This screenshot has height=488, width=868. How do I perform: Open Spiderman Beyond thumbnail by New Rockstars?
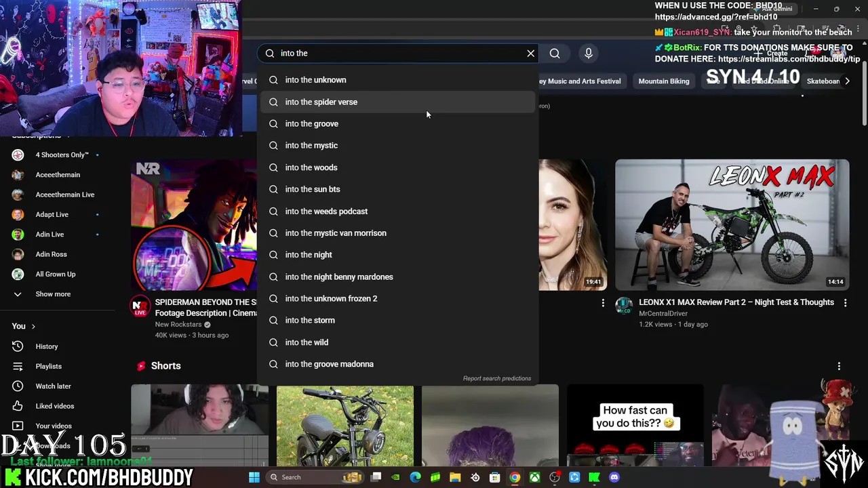(x=194, y=225)
